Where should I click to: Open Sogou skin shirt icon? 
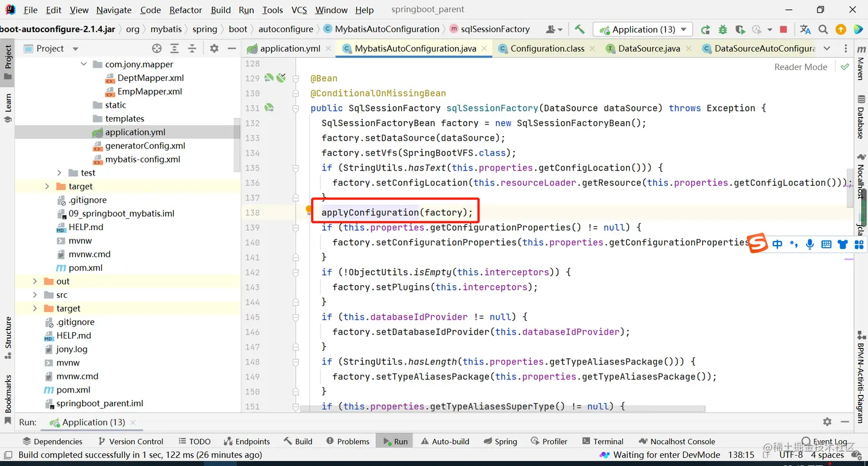(x=843, y=244)
